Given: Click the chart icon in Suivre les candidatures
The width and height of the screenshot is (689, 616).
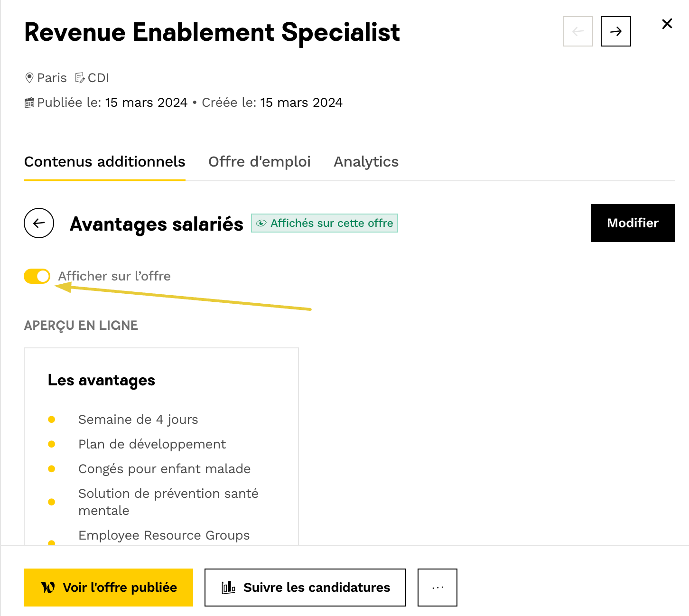Looking at the screenshot, I should click(x=228, y=588).
